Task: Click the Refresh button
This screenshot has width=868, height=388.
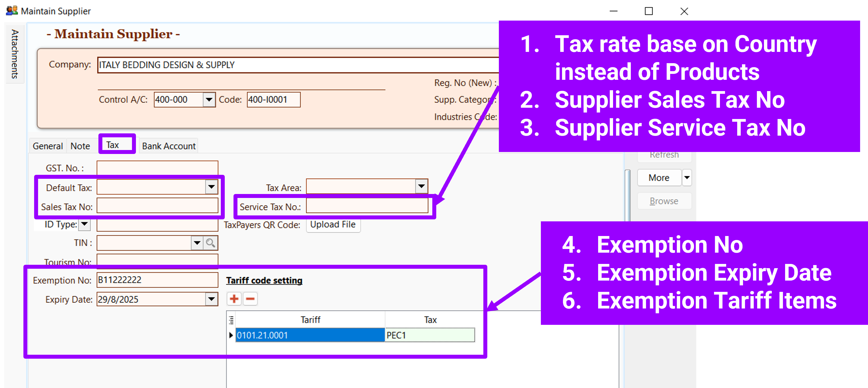Action: pos(664,156)
